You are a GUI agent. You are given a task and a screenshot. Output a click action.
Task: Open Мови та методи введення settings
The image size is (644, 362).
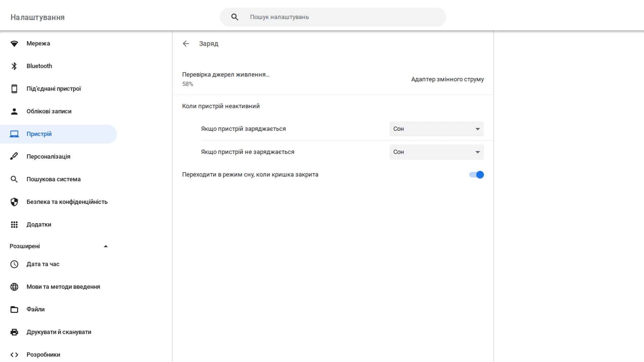[63, 287]
